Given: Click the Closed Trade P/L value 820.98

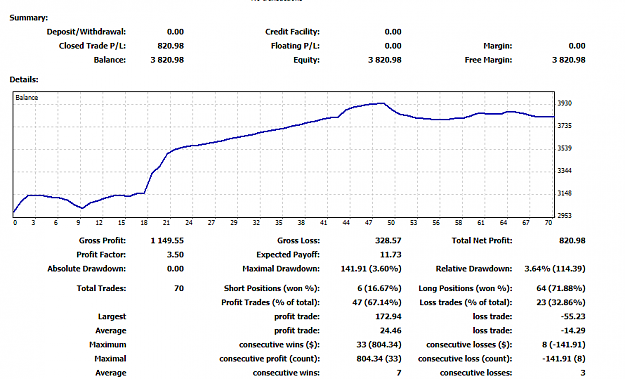Looking at the screenshot, I should pos(171,46).
